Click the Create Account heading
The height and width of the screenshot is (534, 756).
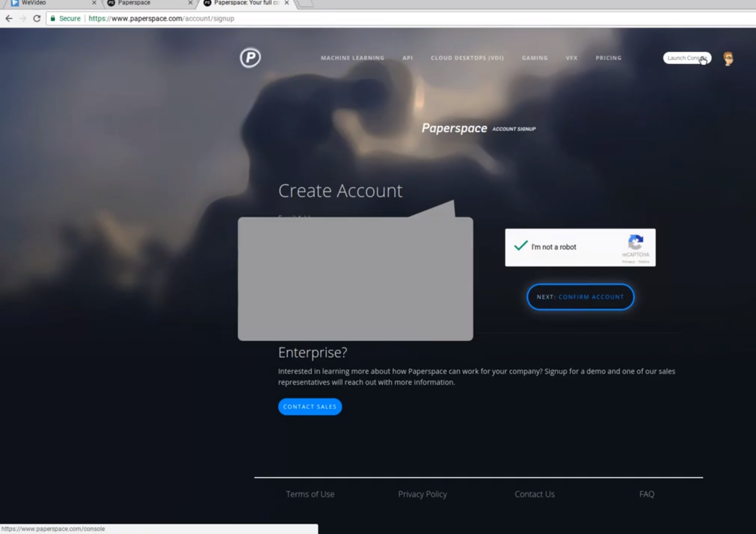click(340, 191)
